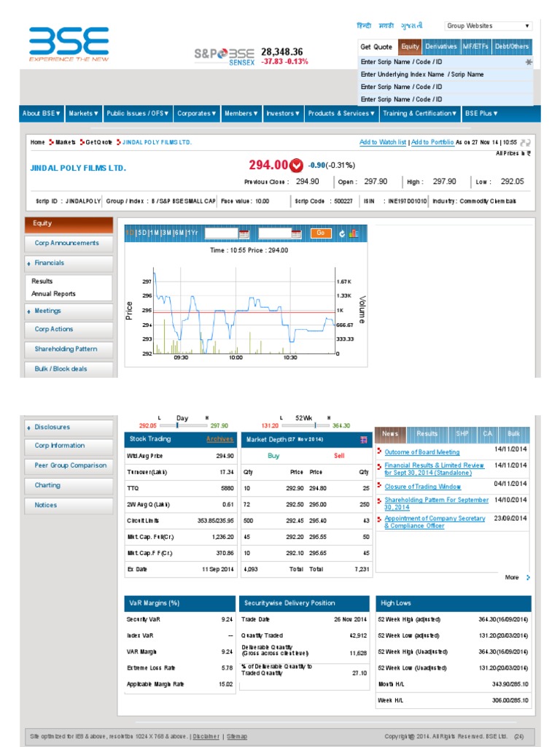Select 3M chart range
This screenshot has height=747, width=560.
point(167,233)
